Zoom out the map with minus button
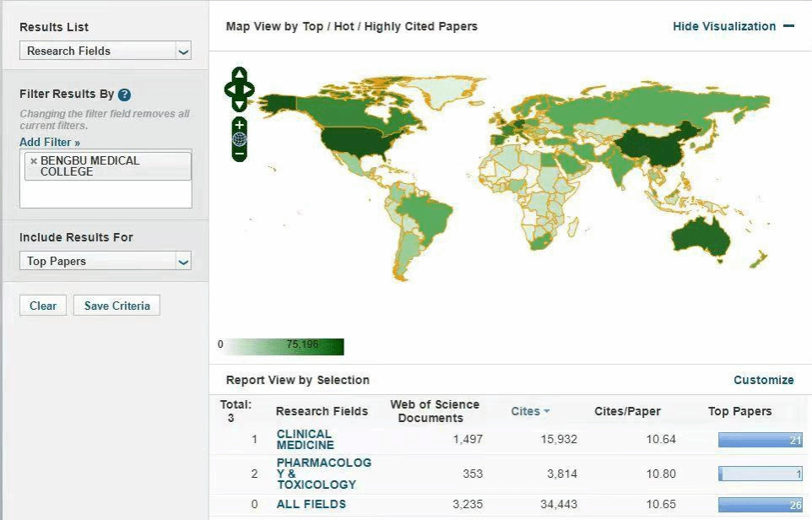 pos(239,154)
